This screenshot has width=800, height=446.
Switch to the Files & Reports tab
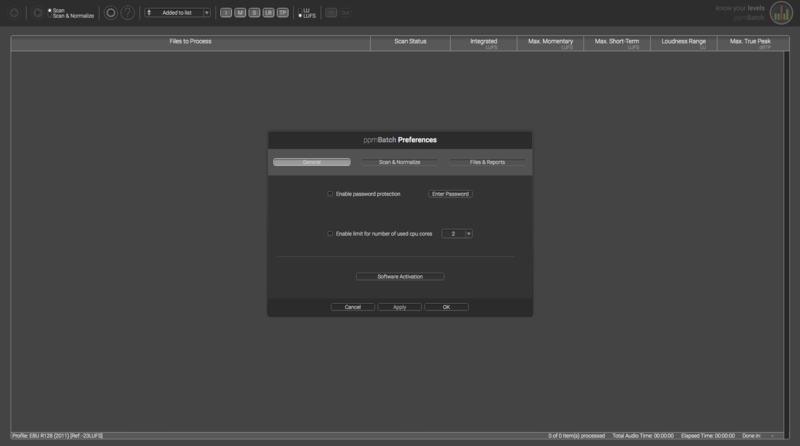(487, 162)
